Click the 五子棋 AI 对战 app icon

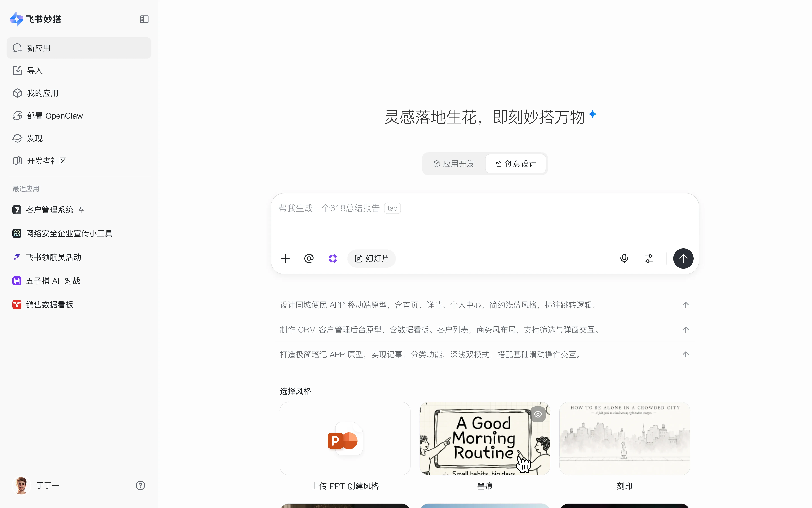17,281
